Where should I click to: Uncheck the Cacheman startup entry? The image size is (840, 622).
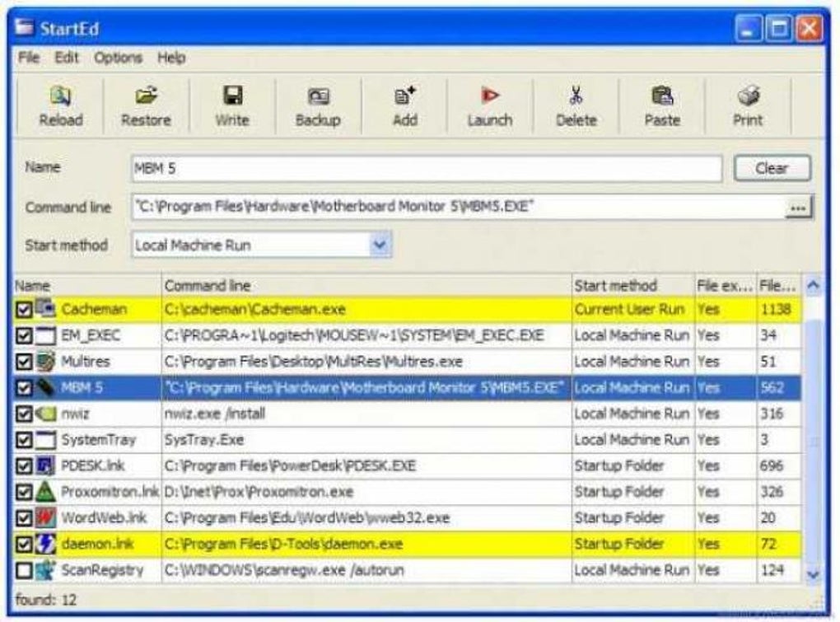tap(24, 309)
